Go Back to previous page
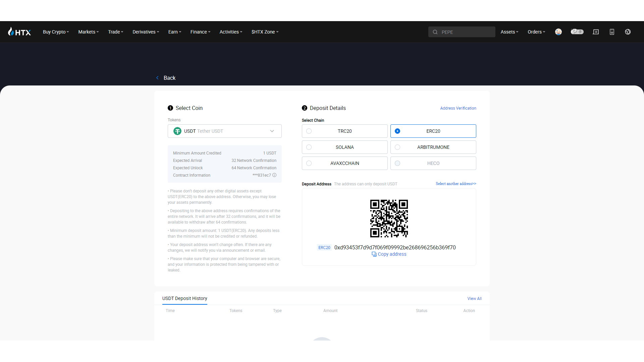The width and height of the screenshot is (644, 362). (169, 78)
